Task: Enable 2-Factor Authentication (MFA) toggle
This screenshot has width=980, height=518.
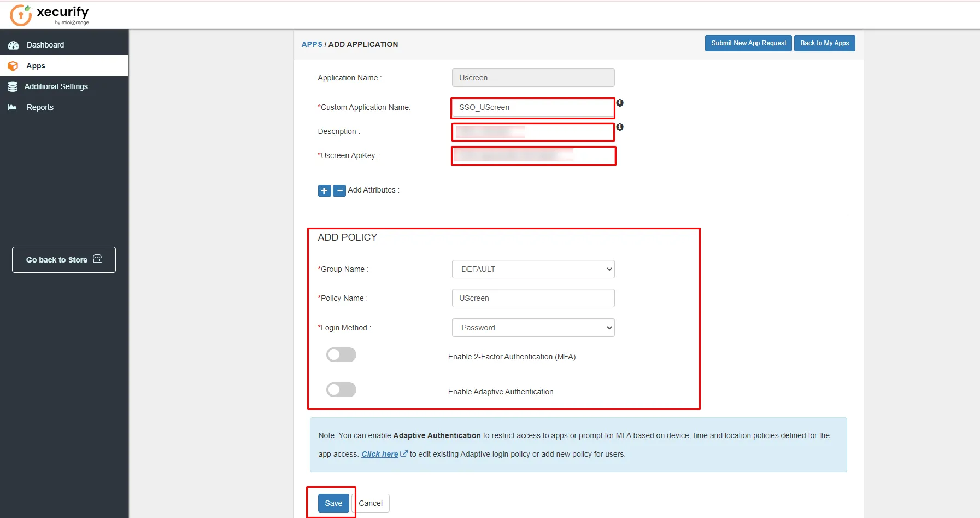Action: coord(341,355)
